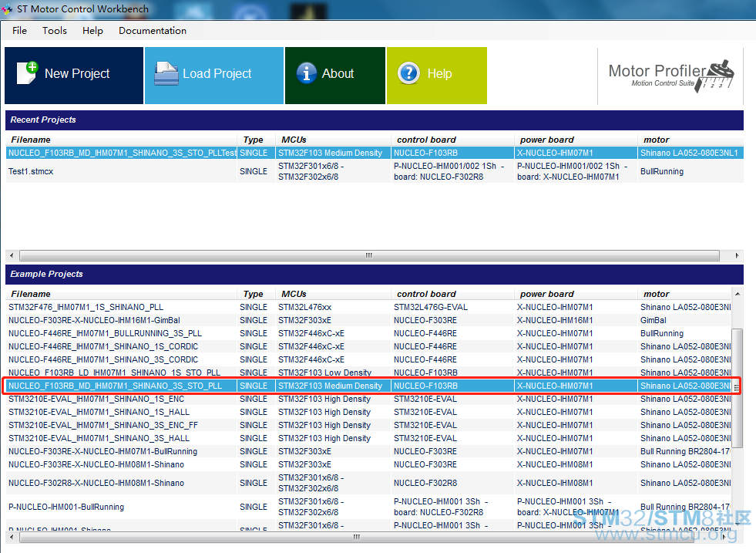Select example NUCLEO-F302R8-X-NUCLEO-IHM08M1-Shinano

(x=369, y=483)
